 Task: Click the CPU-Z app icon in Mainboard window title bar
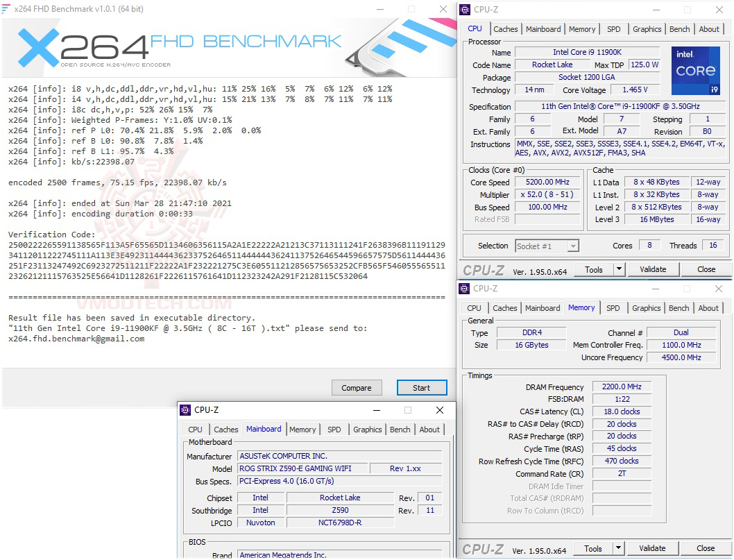tap(185, 410)
